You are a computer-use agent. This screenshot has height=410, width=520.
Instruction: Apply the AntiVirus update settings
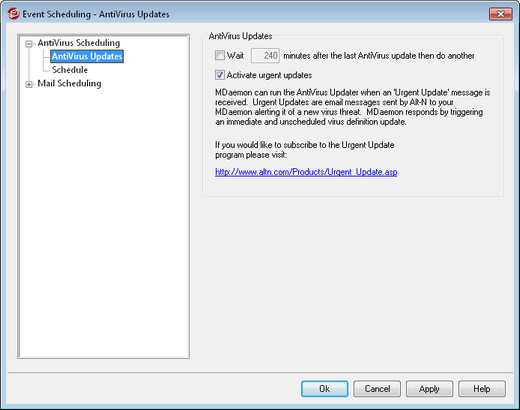point(429,389)
